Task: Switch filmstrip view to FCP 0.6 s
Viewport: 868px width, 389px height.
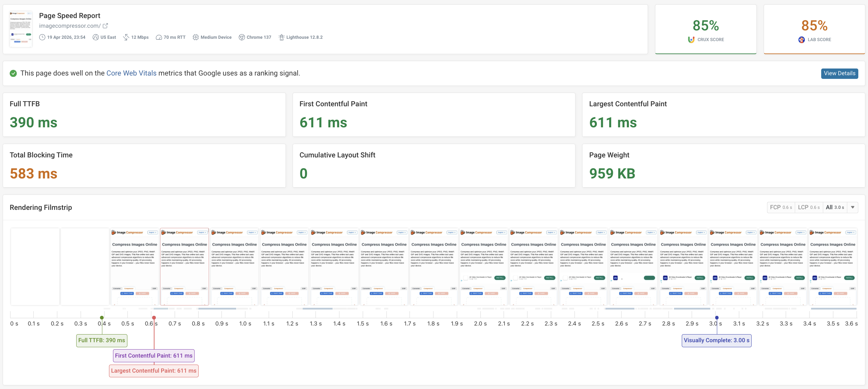Action: [781, 207]
